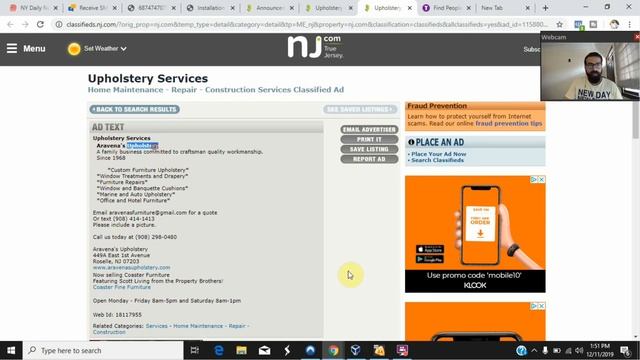Screen dimensions: 640x360
Task: Switch to Announcement tab
Action: click(x=269, y=8)
